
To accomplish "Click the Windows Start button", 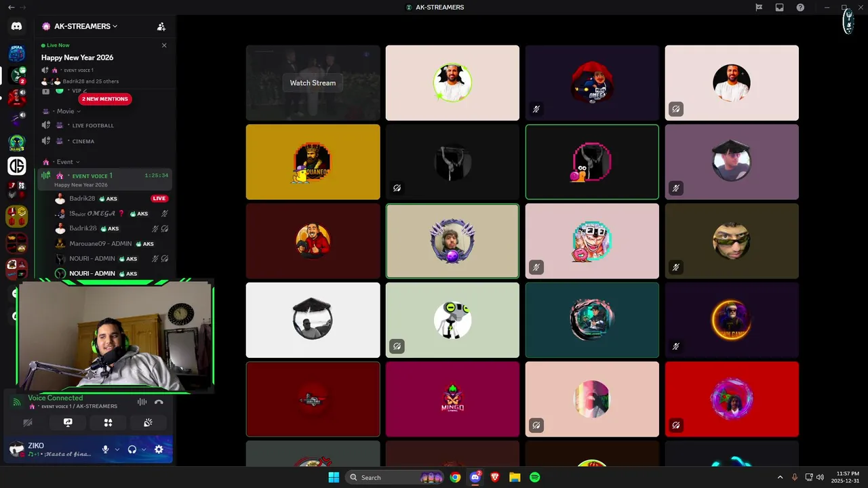I will click(334, 477).
